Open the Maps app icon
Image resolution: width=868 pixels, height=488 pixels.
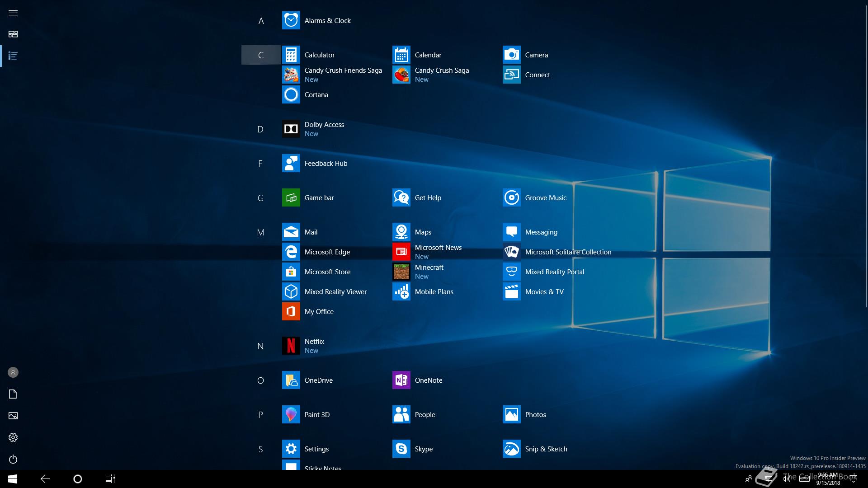tap(401, 232)
